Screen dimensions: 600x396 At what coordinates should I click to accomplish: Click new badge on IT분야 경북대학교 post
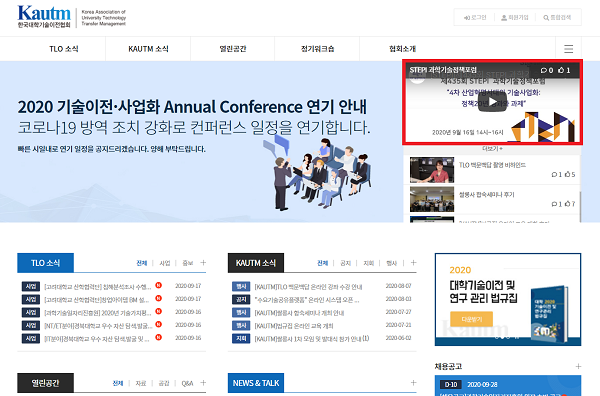(x=158, y=337)
